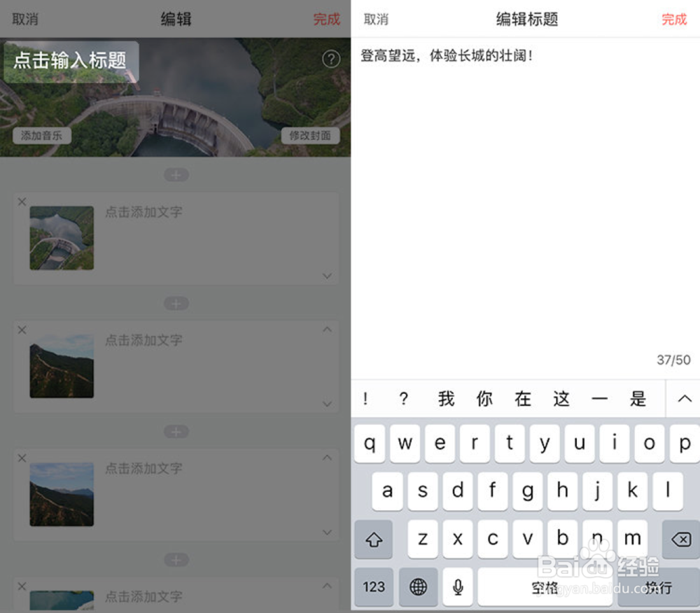Tap the backspace delete key
The image size is (700, 613).
tap(681, 539)
